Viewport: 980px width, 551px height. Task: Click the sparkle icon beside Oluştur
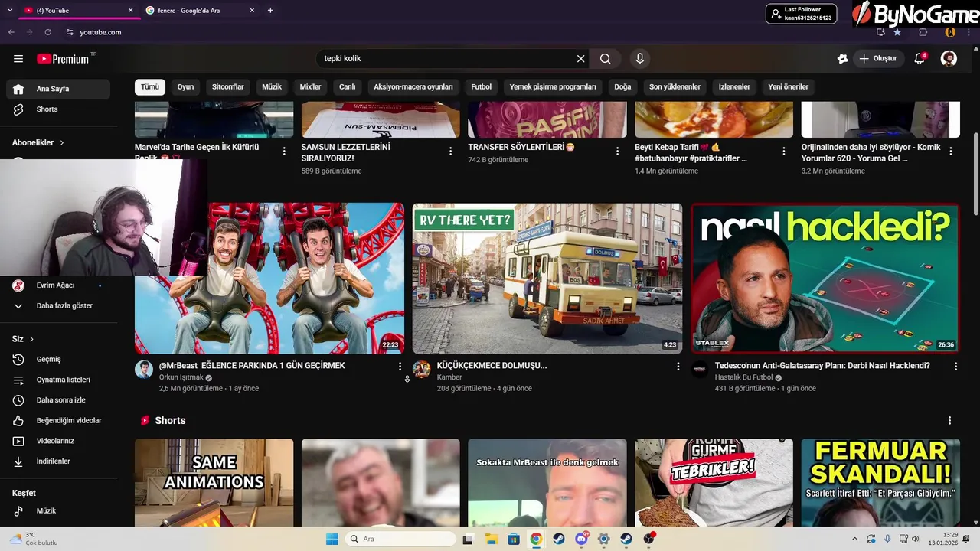842,59
